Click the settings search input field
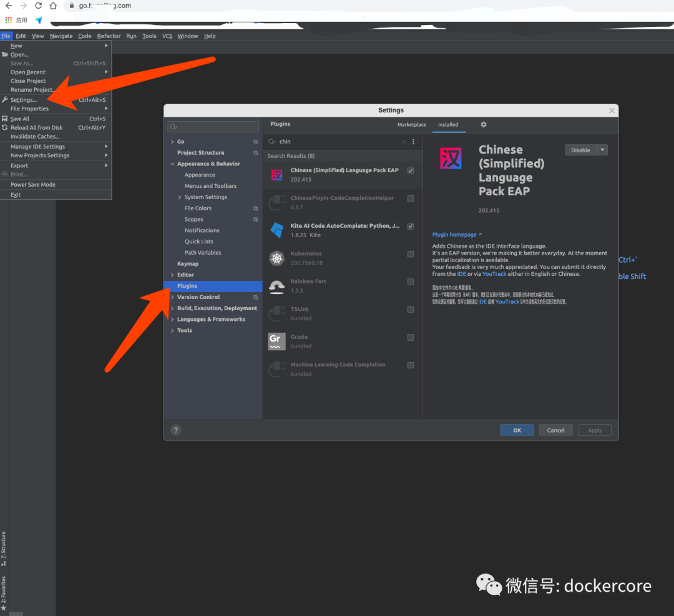 tap(213, 126)
